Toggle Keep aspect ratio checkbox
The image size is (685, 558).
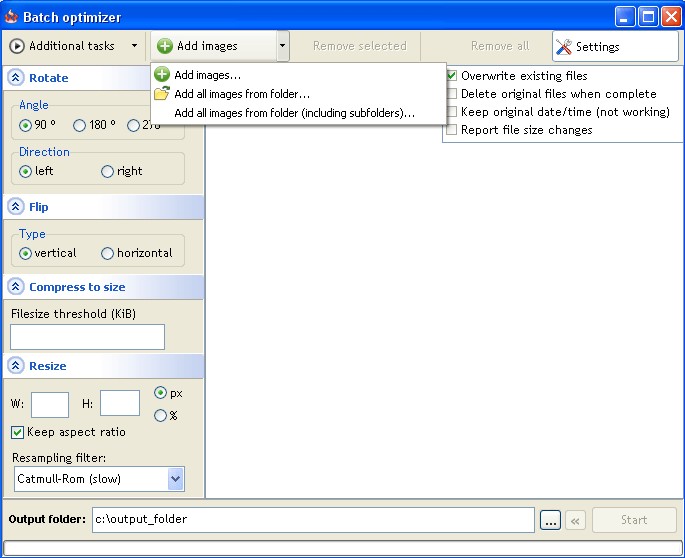[x=18, y=432]
